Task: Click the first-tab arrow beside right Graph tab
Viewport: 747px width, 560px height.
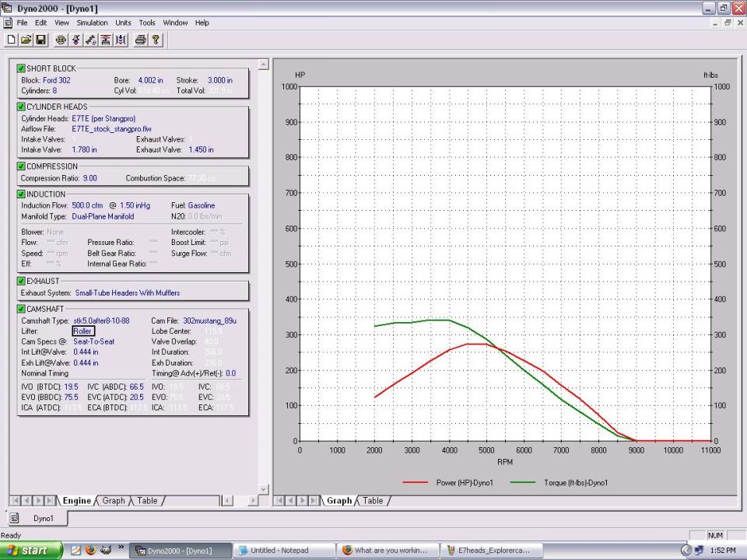Action: point(279,500)
